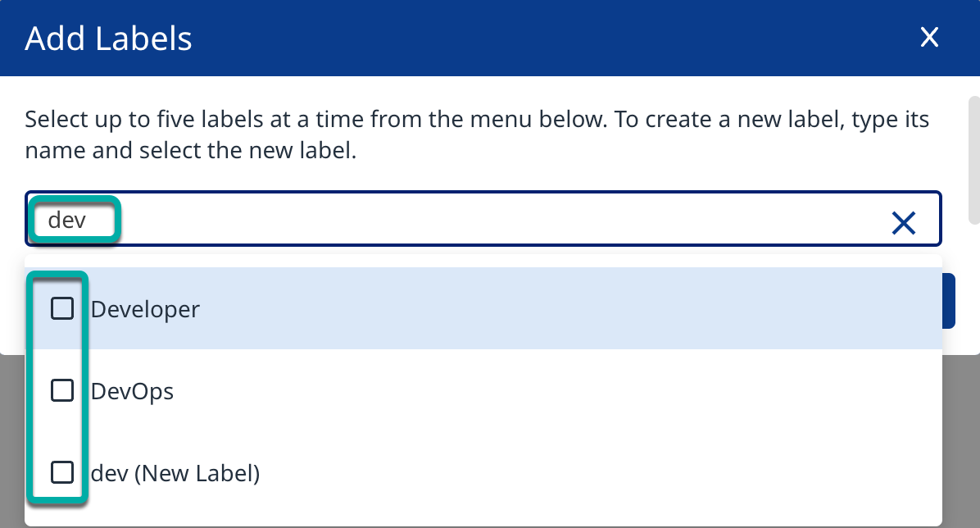Screen dimensions: 980x528
Task: Click empty middle area of label search box
Action: pos(492,220)
